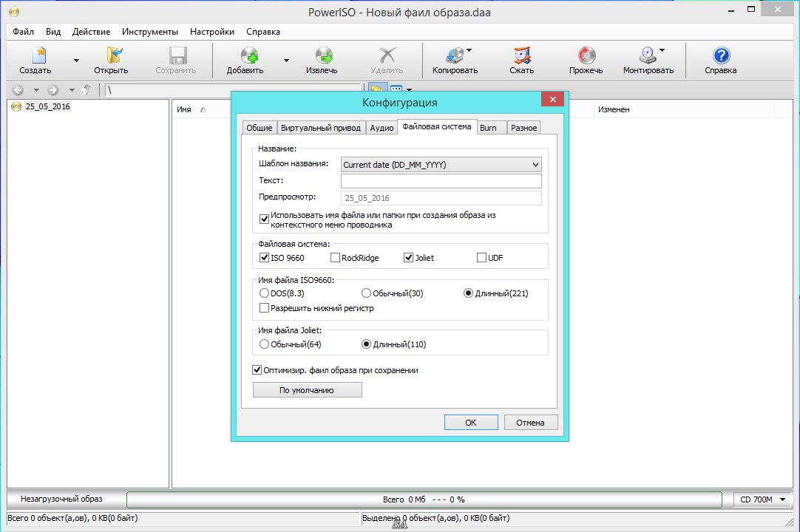Open the Справка menu in the menu bar
The image size is (800, 532).
pos(263,32)
